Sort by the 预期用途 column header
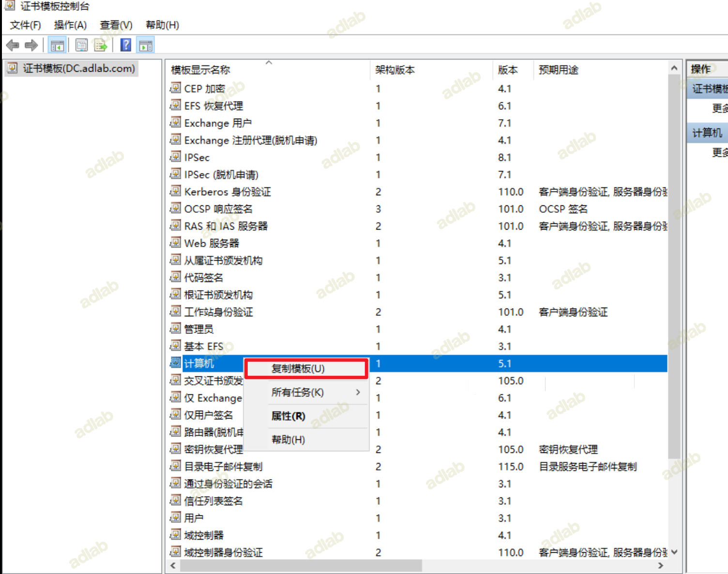Image resolution: width=728 pixels, height=574 pixels. pyautogui.click(x=600, y=70)
